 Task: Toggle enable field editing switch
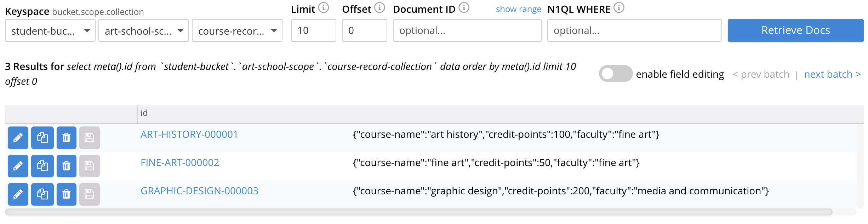tap(616, 73)
